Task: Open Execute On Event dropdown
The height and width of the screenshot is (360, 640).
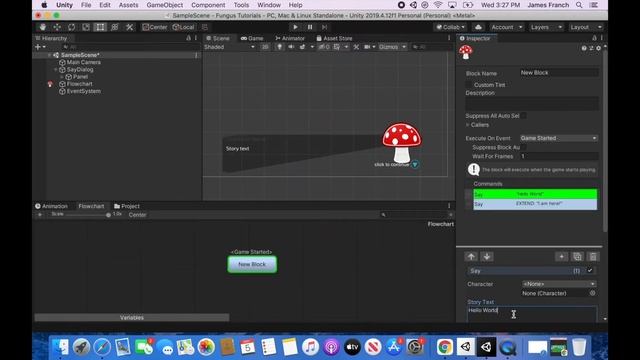Action: (559, 138)
